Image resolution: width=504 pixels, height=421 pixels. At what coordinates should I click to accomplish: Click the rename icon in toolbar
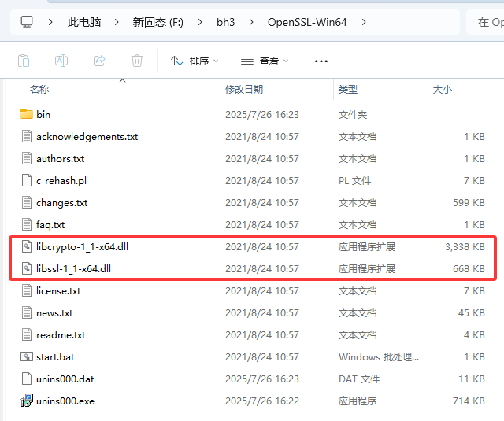pos(61,61)
